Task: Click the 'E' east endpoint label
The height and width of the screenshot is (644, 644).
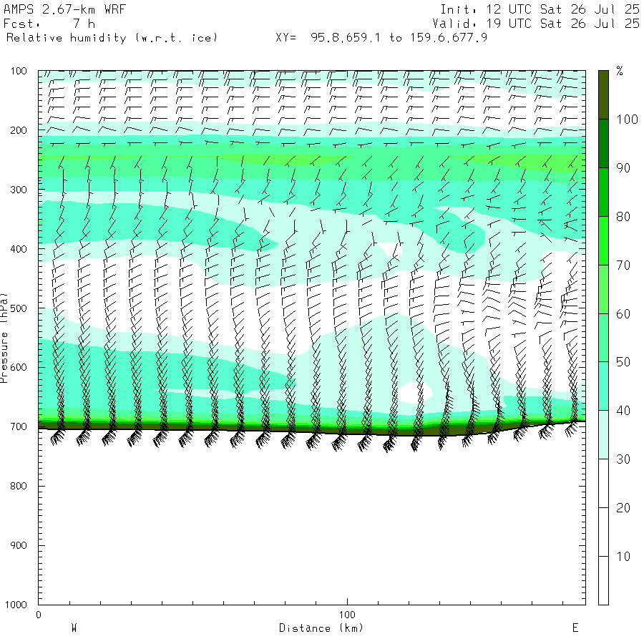Action: click(x=575, y=628)
